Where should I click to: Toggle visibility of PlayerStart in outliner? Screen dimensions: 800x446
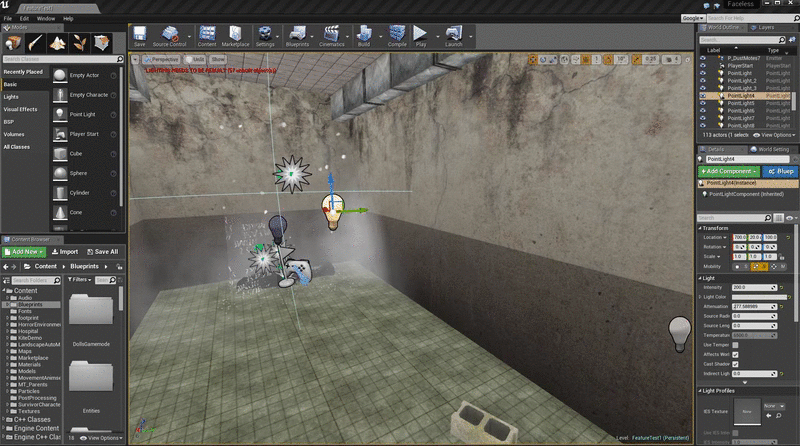tap(703, 66)
